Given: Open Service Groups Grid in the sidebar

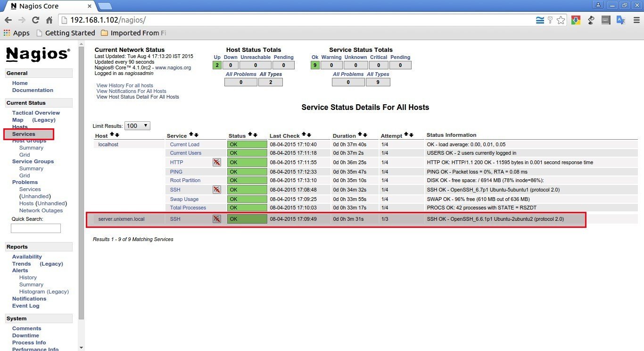Looking at the screenshot, I should pos(25,175).
